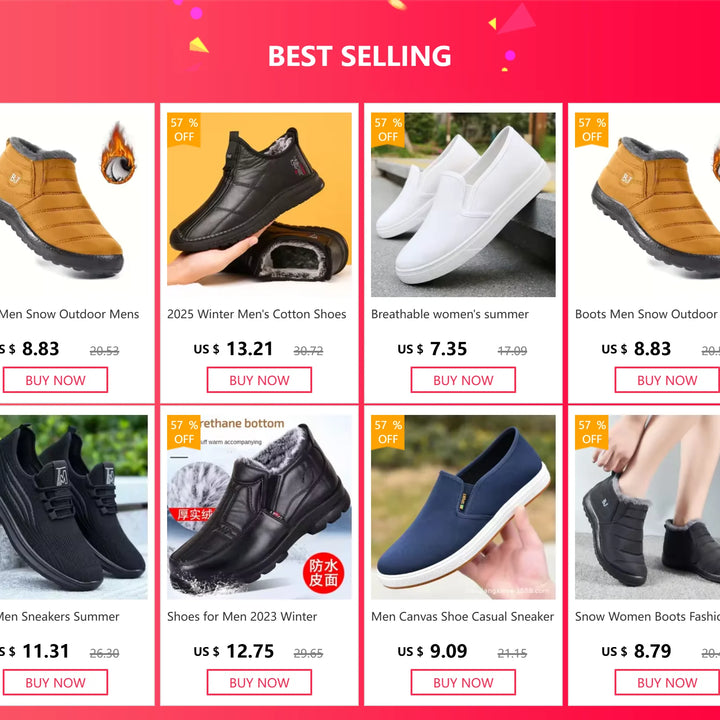Open the 'Men Canvas Shoe Casual Sneaker' title
The height and width of the screenshot is (720, 720).
462,616
